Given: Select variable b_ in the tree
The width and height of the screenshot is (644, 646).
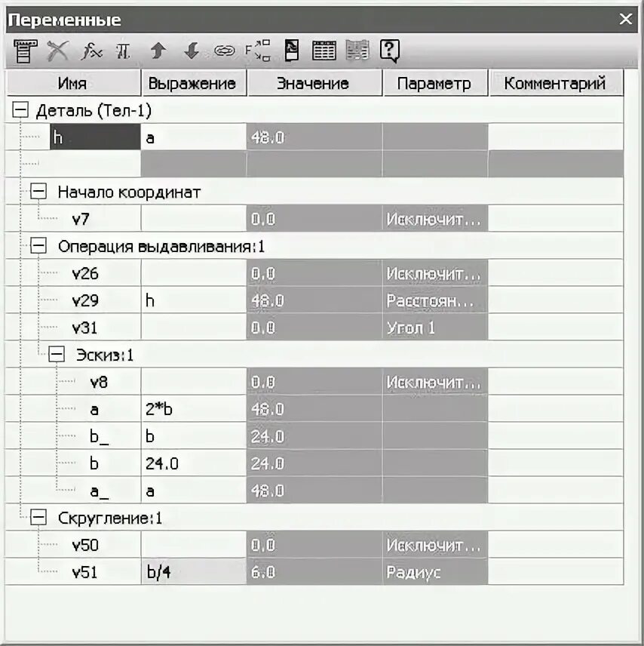Looking at the screenshot, I should click(100, 436).
